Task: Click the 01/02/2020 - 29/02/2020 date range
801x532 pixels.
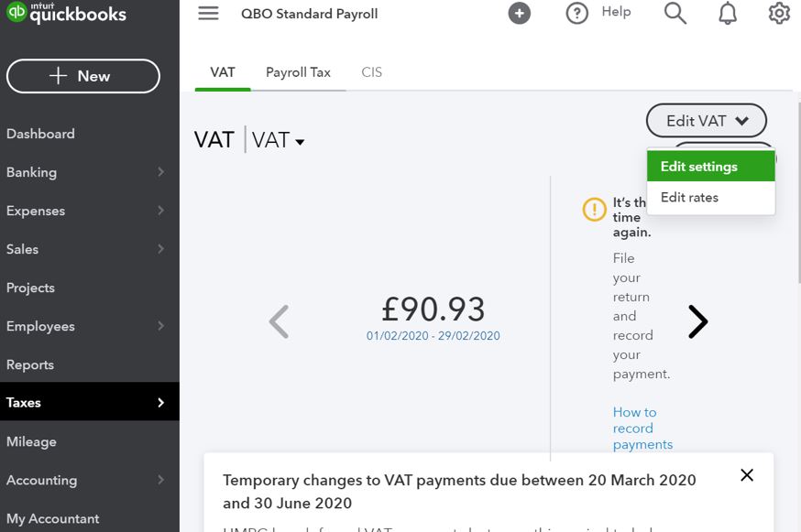Action: point(433,336)
